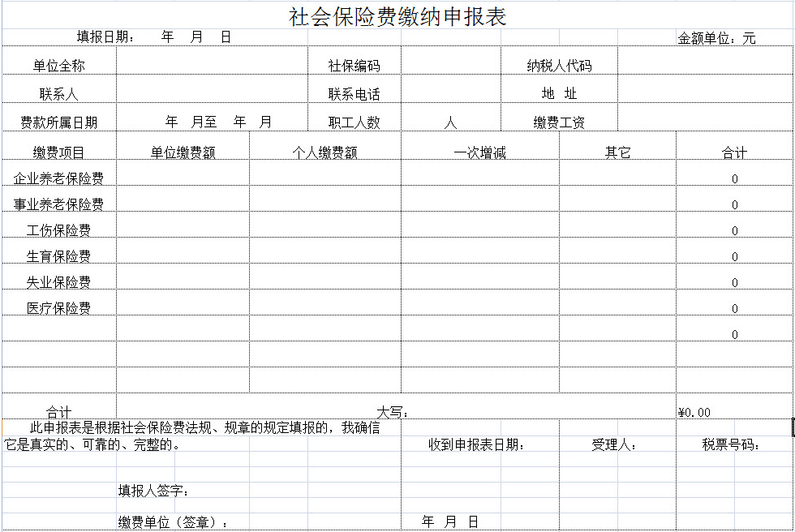The image size is (795, 532).
Task: Click the 医疗保险费 row label
Action: click(58, 307)
